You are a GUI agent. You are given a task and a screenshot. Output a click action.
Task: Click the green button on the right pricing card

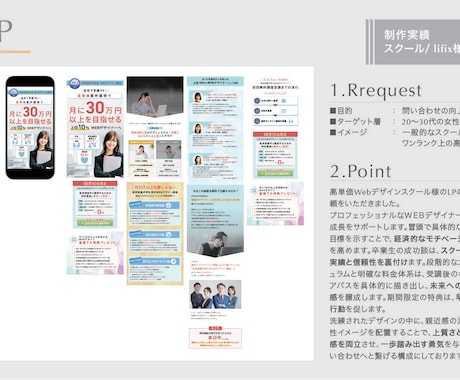click(275, 174)
